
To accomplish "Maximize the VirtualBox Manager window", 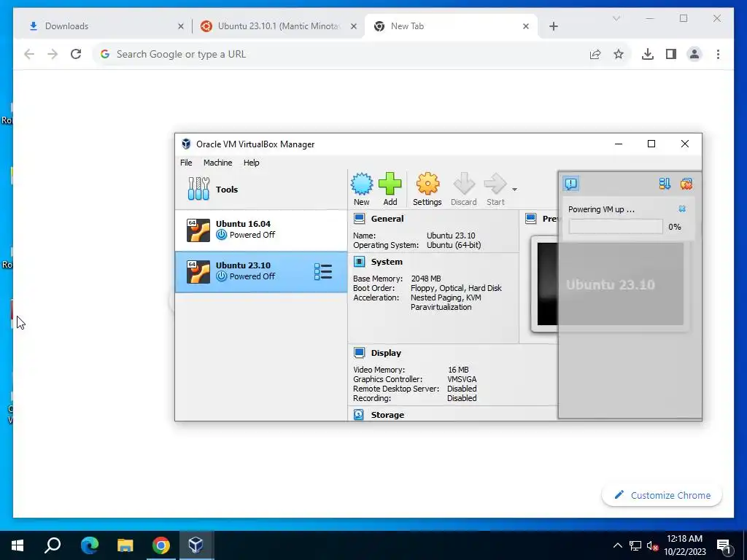I will tap(651, 144).
